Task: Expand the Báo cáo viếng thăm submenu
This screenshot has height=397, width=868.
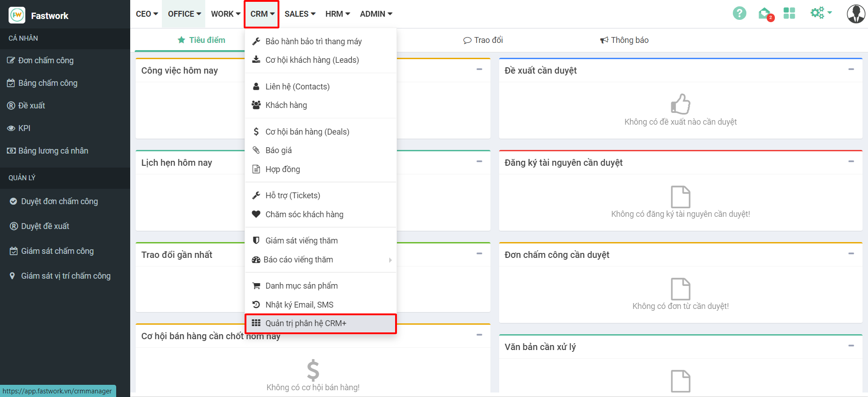Action: [x=390, y=260]
